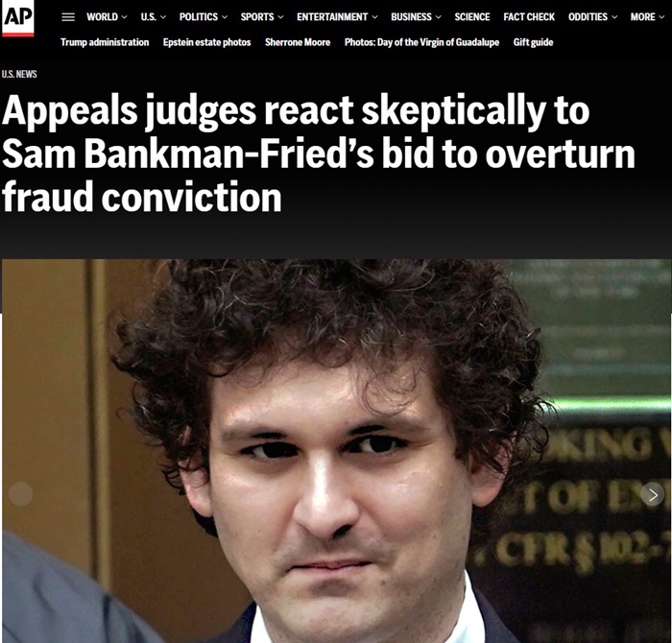Open the Trump administration link
Image resolution: width=672 pixels, height=643 pixels.
[x=105, y=42]
